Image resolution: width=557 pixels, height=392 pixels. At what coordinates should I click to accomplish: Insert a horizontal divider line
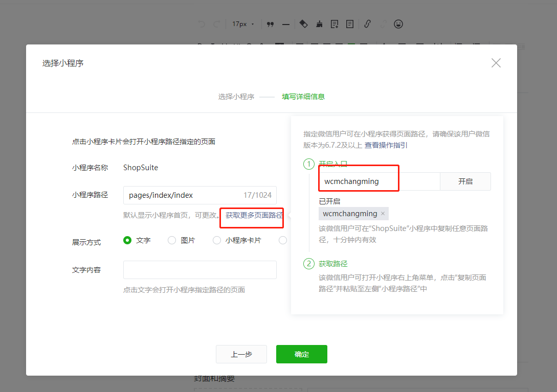tap(286, 25)
